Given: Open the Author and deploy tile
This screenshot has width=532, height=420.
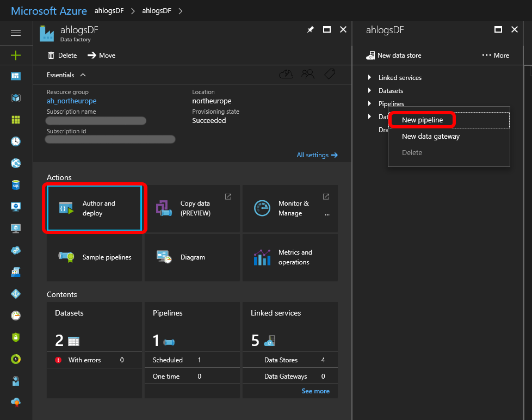Looking at the screenshot, I should 94,208.
